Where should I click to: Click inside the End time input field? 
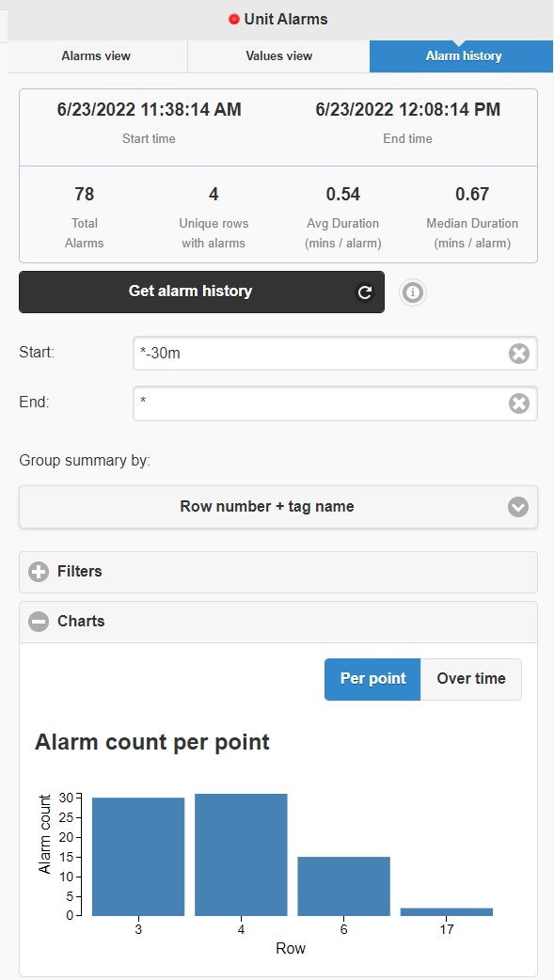[335, 403]
